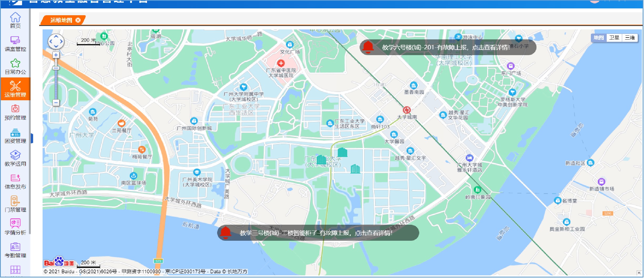The image size is (644, 278).
Task: Click the red bell on 教学三号楼 alert
Action: [x=225, y=233]
